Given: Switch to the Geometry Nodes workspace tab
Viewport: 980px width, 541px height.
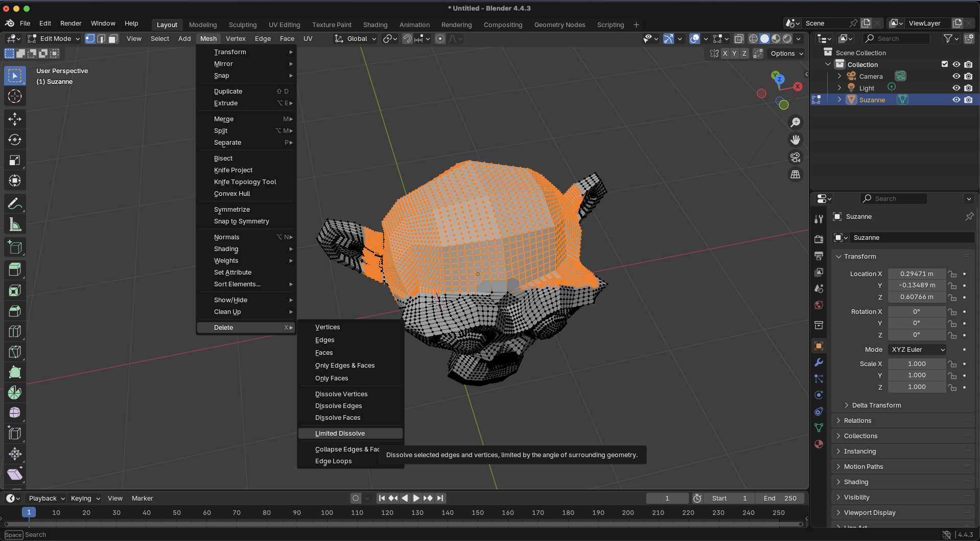Looking at the screenshot, I should (x=559, y=25).
